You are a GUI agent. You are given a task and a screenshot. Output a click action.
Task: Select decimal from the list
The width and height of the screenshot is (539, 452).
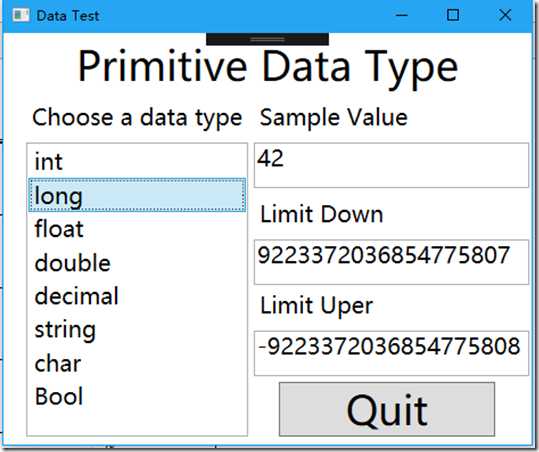click(137, 296)
